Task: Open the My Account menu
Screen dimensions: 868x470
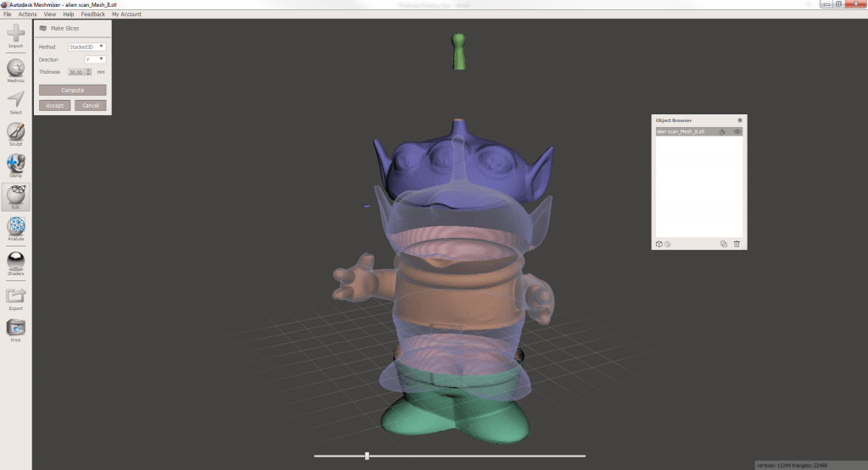Action: [x=127, y=14]
